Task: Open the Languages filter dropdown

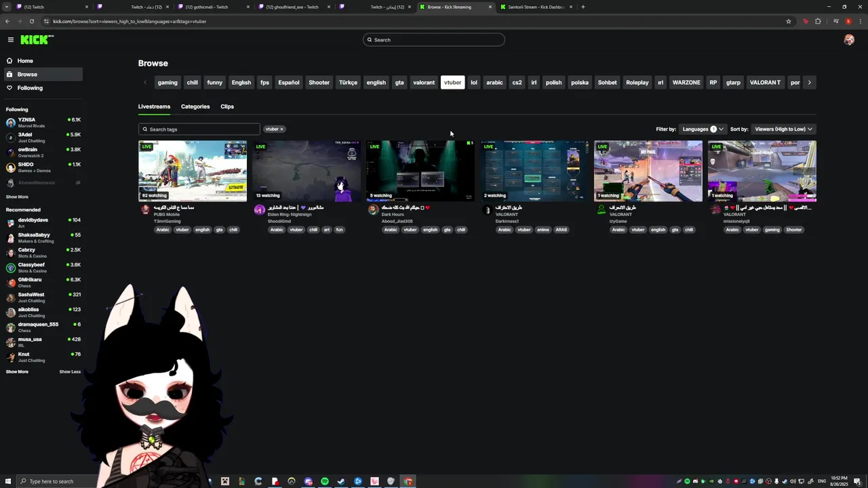Action: pos(703,129)
